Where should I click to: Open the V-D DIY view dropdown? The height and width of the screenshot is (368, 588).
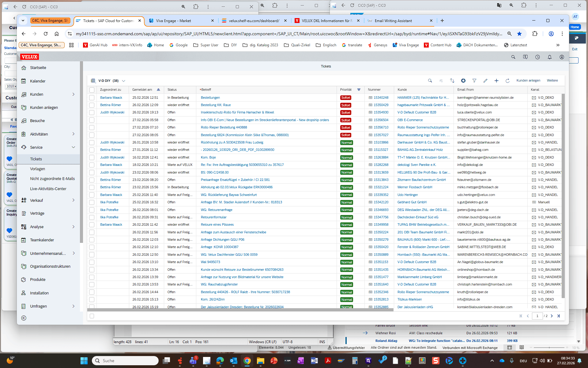[124, 81]
